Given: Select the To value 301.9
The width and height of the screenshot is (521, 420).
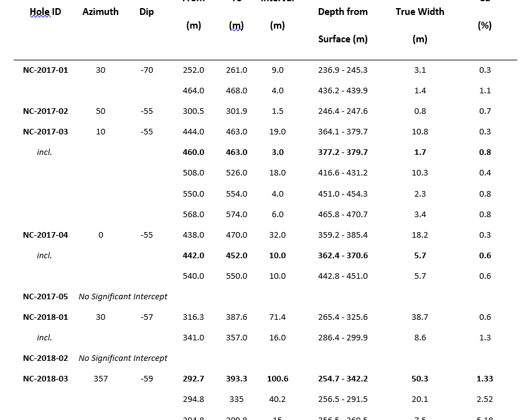Looking at the screenshot, I should click(237, 111).
